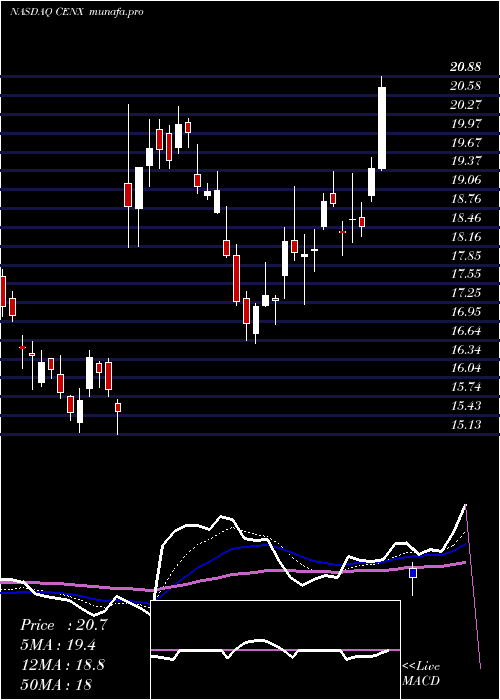Click the <<Live MACD label

(421, 674)
